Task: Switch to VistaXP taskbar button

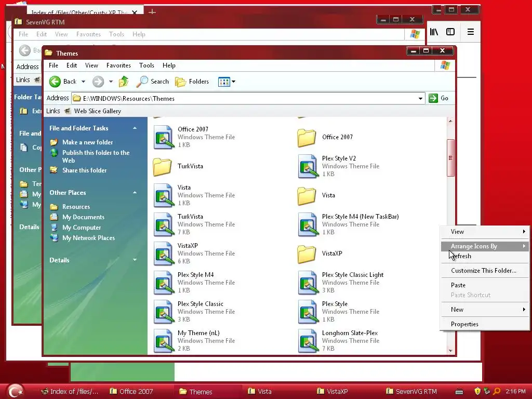Action: (x=332, y=391)
